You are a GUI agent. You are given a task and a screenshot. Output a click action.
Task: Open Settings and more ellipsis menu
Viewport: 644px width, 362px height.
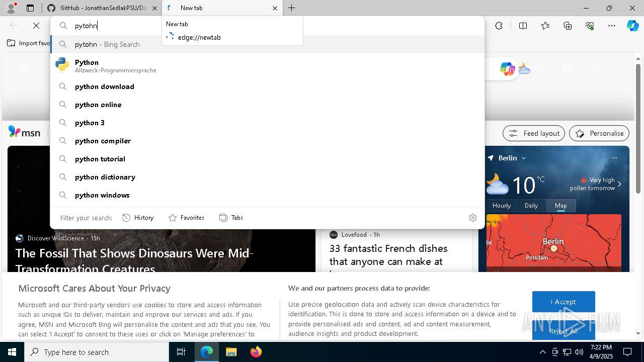[612, 26]
